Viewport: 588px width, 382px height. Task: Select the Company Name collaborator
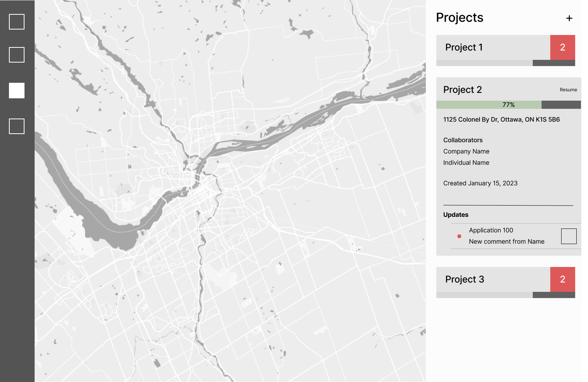point(466,152)
